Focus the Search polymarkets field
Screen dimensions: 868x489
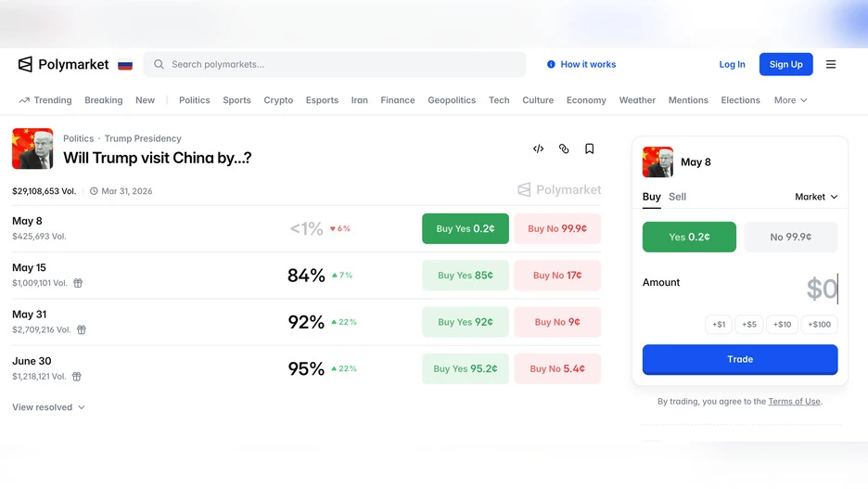(335, 64)
